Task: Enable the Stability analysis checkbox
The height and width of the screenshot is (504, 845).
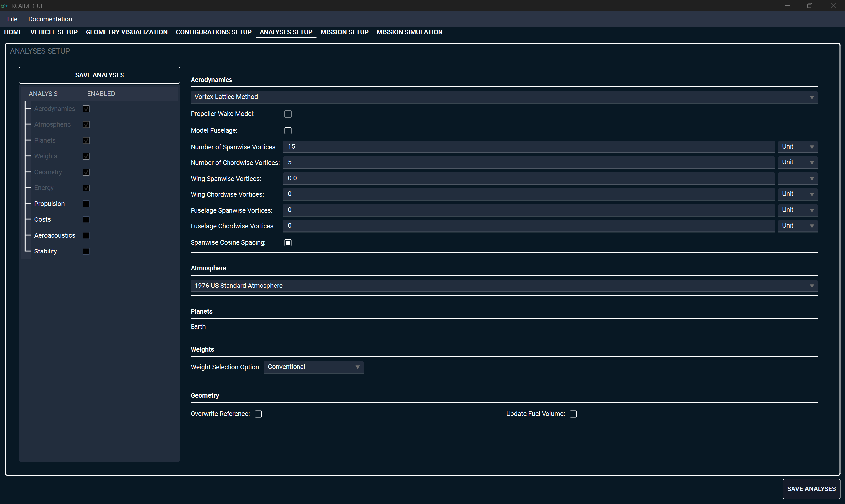Action: pyautogui.click(x=86, y=251)
